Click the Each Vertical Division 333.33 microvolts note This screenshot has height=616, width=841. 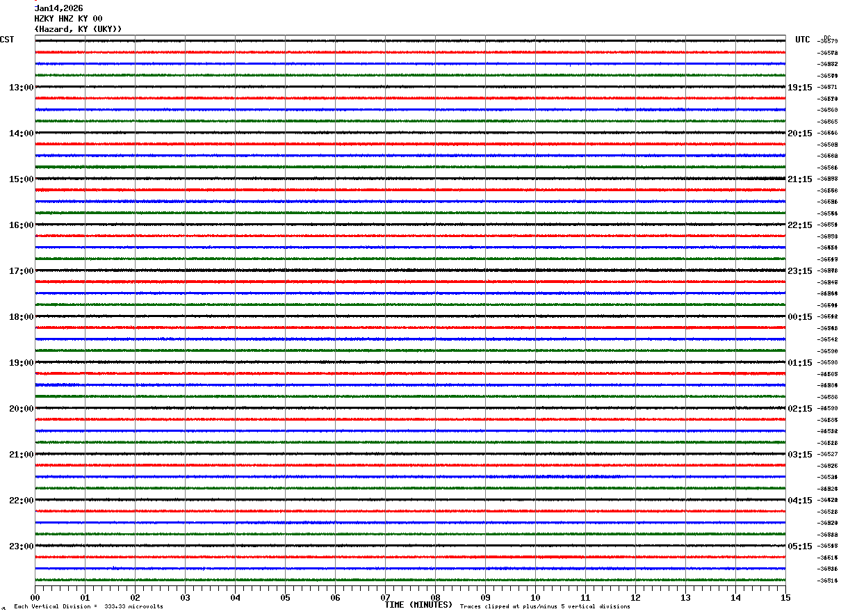tap(89, 607)
